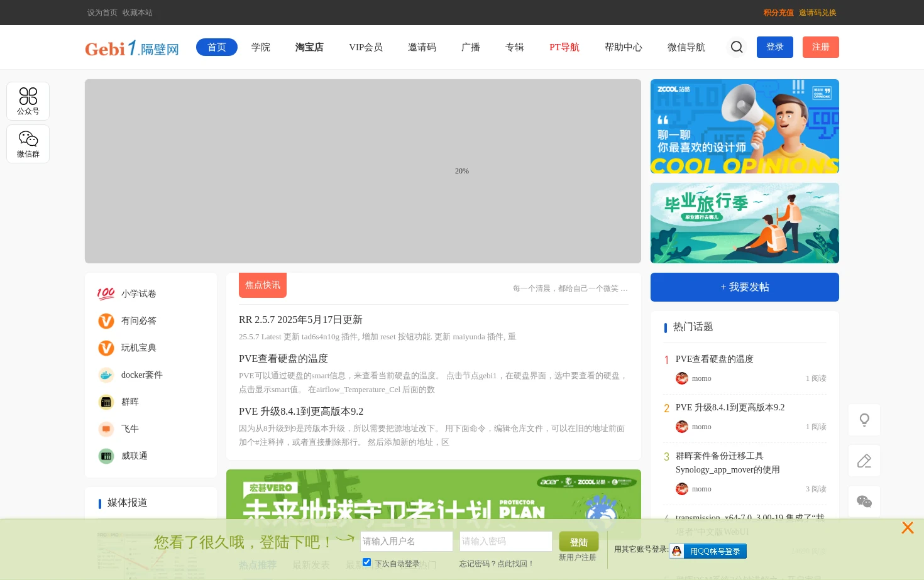Click the orange V icon beside 玩机宝典

pyautogui.click(x=106, y=347)
